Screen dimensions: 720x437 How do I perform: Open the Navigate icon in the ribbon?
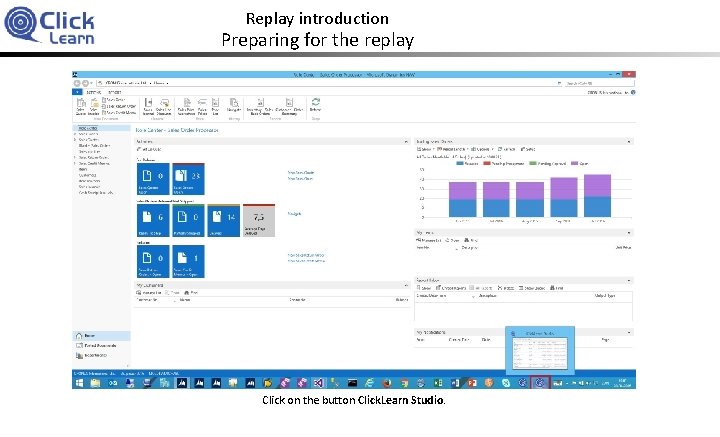[234, 105]
